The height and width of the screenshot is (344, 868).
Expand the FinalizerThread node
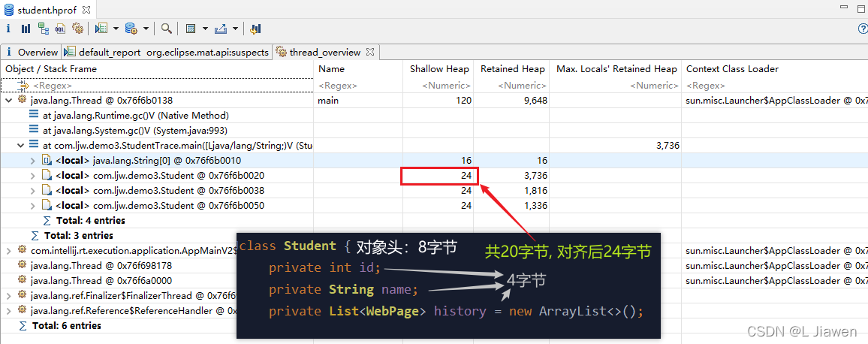pyautogui.click(x=8, y=296)
